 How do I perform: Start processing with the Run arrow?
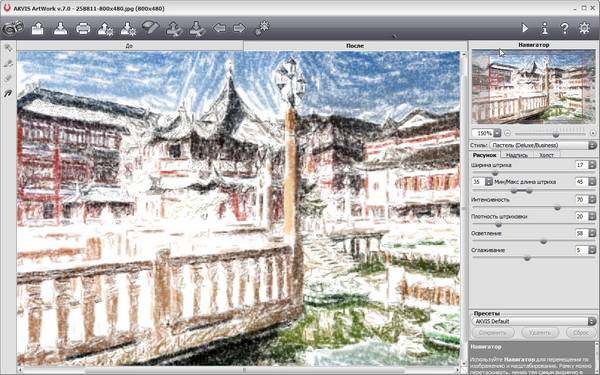pyautogui.click(x=525, y=28)
